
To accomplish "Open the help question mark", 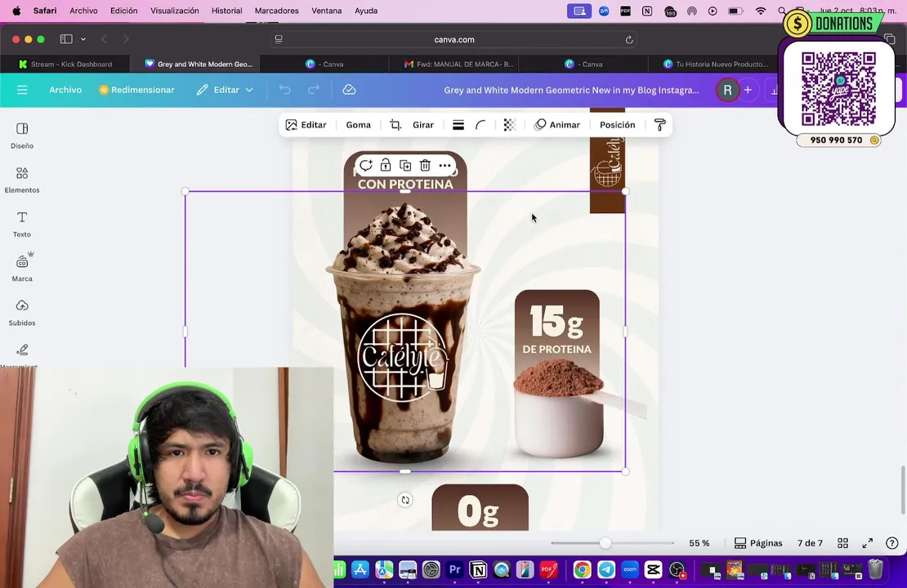I will coord(892,543).
